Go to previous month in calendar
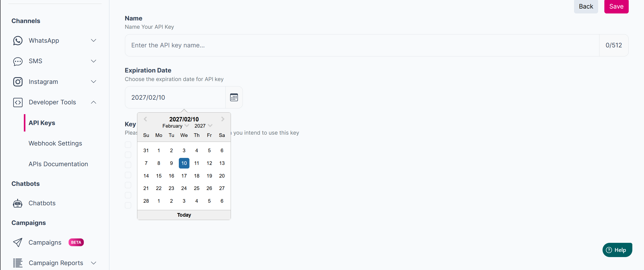Image resolution: width=644 pixels, height=270 pixels. [145, 119]
